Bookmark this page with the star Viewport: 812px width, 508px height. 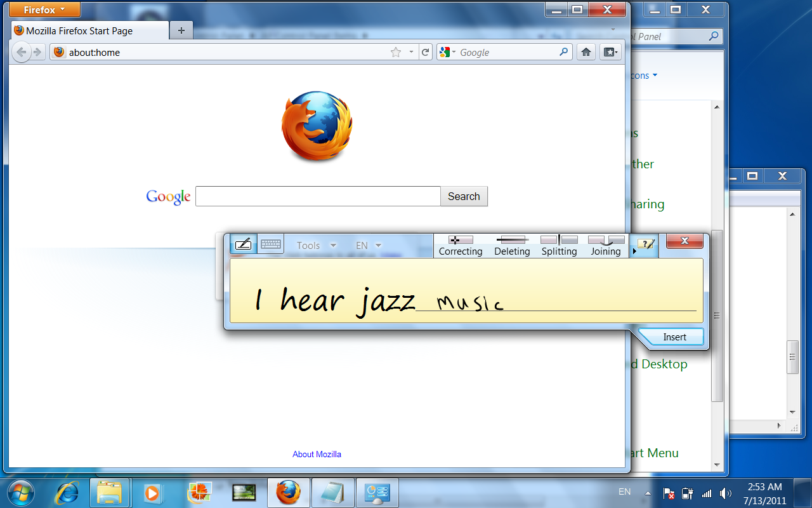(396, 52)
